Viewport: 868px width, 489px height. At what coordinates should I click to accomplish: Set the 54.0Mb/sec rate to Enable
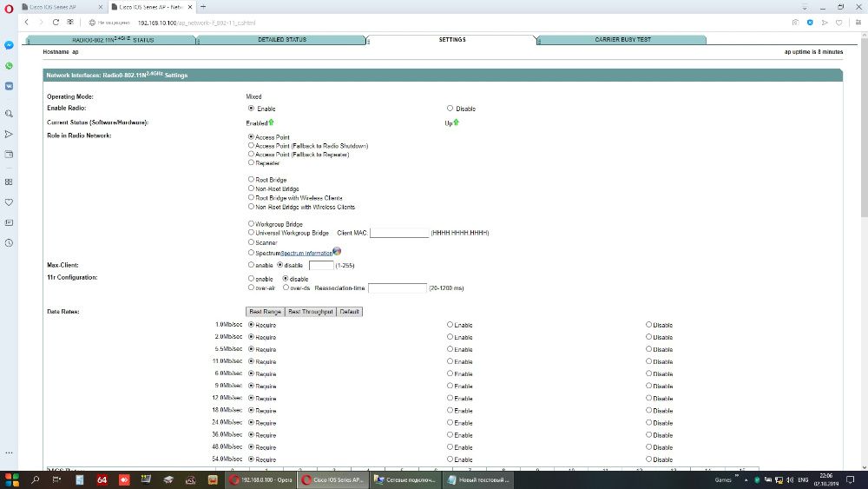(x=450, y=459)
